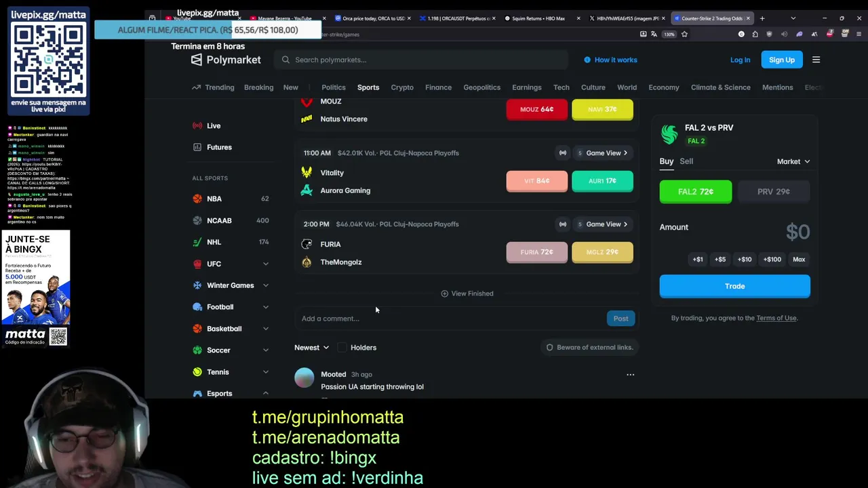Click the FURIA team logo
The image size is (868, 488).
[307, 244]
